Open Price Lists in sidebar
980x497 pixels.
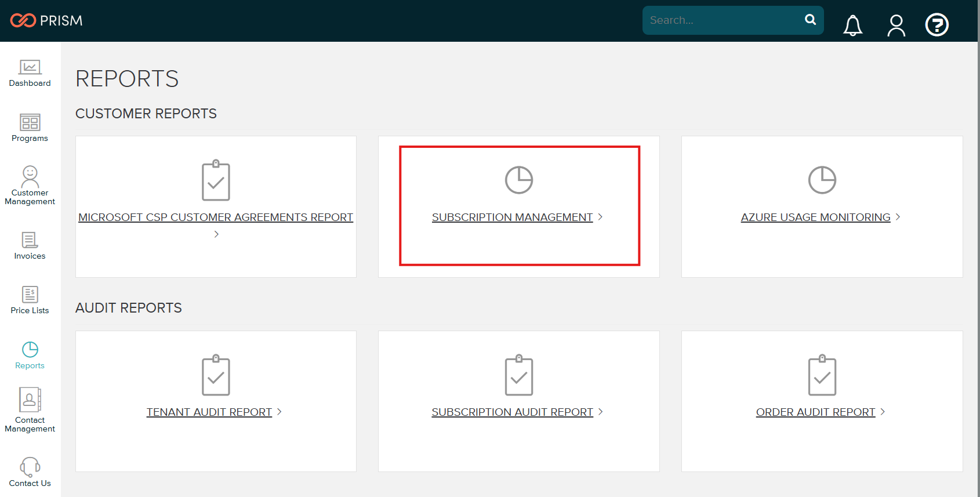30,300
